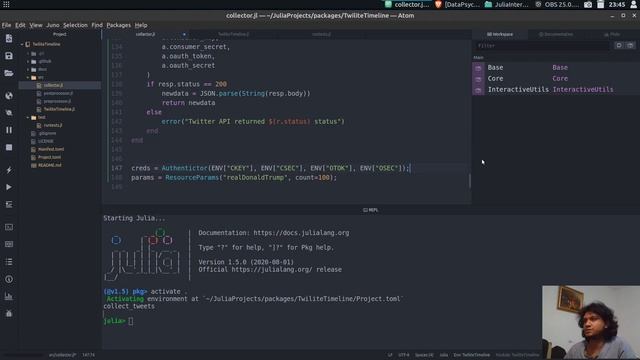Collapse the test folder in tree
Screen dimensions: 640x360
click(28, 118)
